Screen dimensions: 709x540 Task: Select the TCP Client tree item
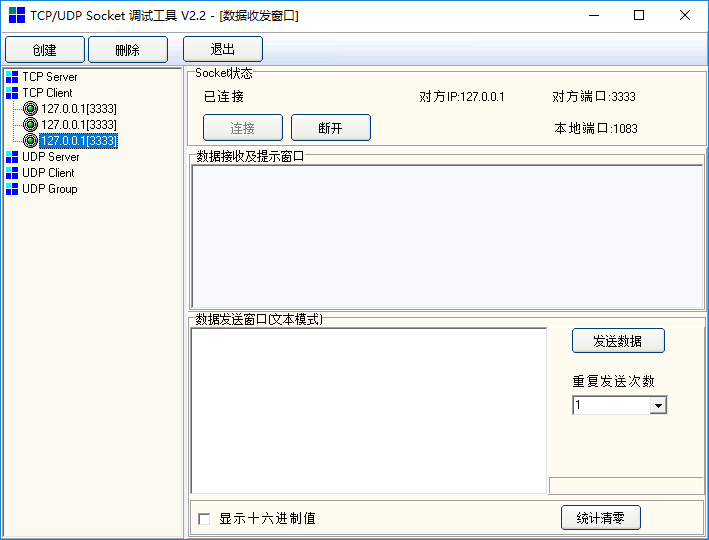[47, 93]
